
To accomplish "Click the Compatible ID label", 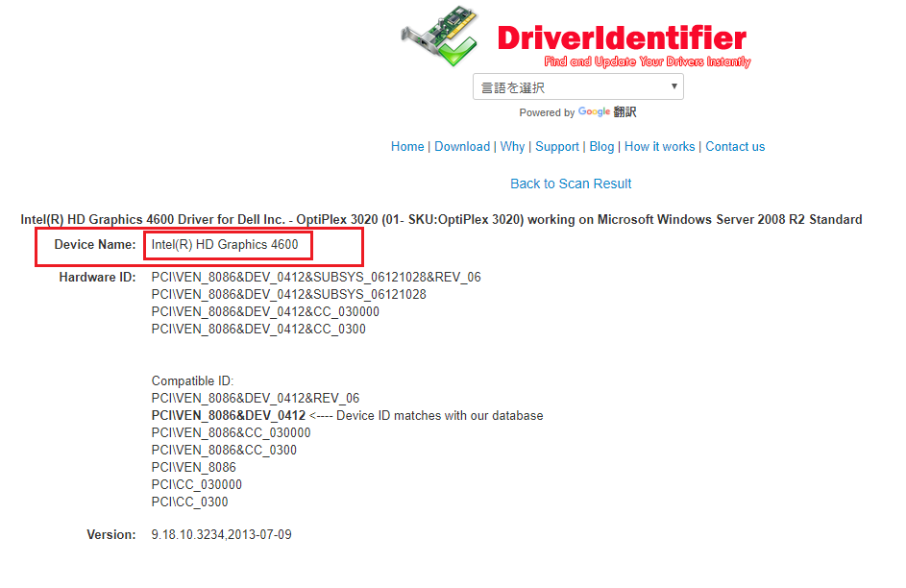I will point(192,381).
